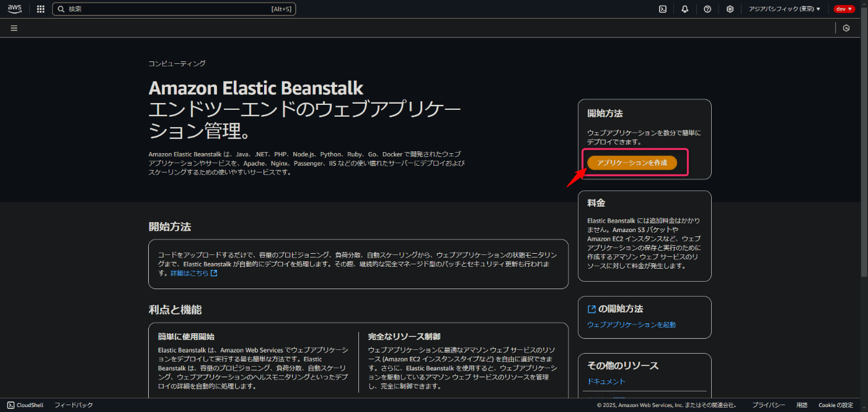The width and height of the screenshot is (868, 412).
Task: Open the notifications bell icon
Action: 685,9
